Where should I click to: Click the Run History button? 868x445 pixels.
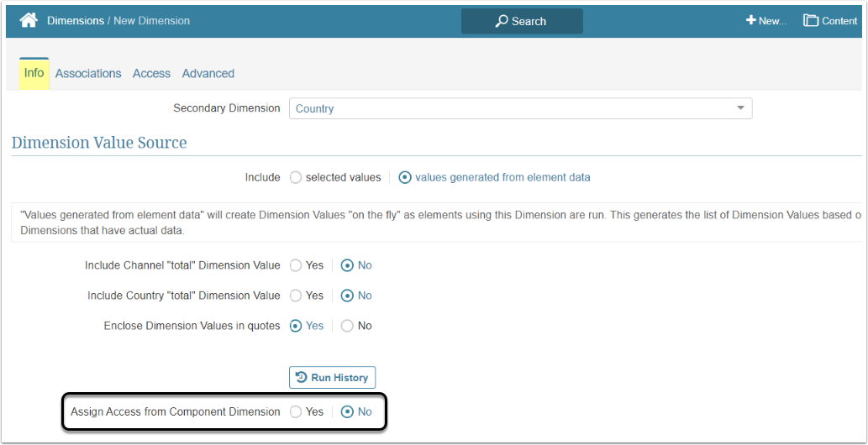(x=332, y=378)
